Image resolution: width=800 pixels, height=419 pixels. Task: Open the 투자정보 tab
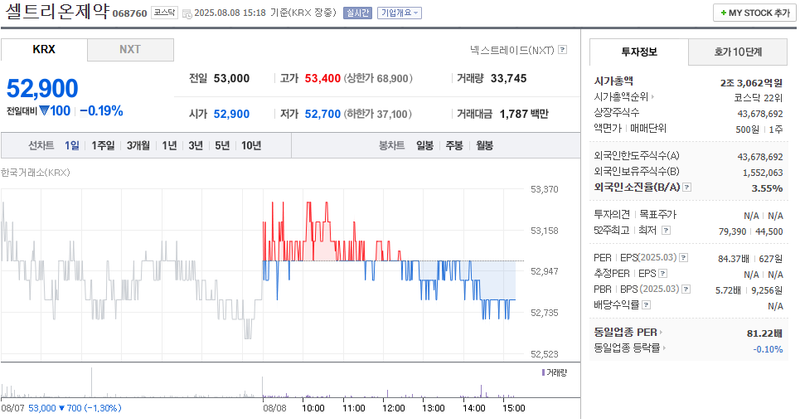639,52
